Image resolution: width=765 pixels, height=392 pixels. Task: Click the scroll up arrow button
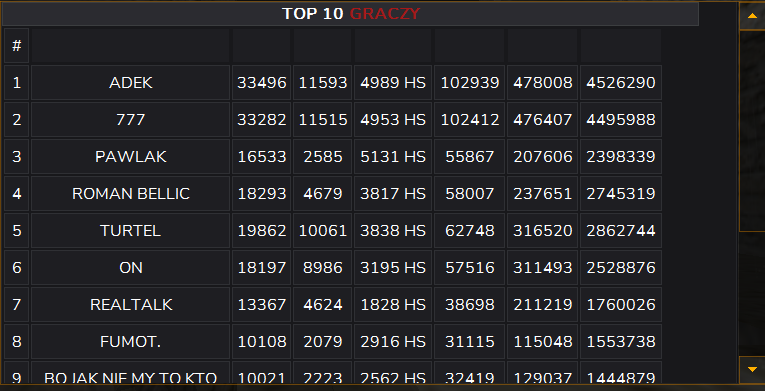tap(752, 16)
